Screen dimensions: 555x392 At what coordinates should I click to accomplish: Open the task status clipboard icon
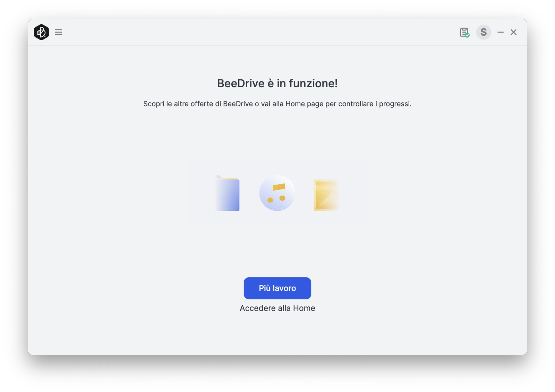coord(464,33)
